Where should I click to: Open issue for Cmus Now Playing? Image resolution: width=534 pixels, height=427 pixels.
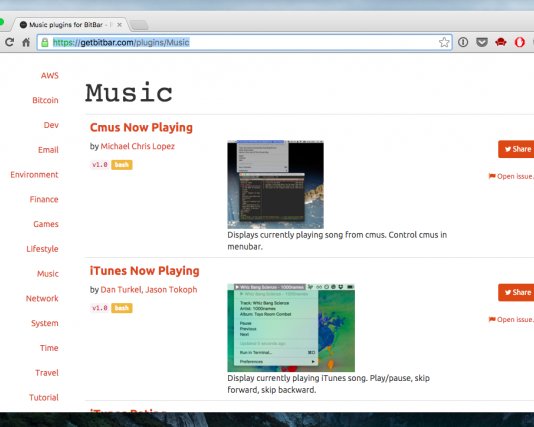(511, 176)
